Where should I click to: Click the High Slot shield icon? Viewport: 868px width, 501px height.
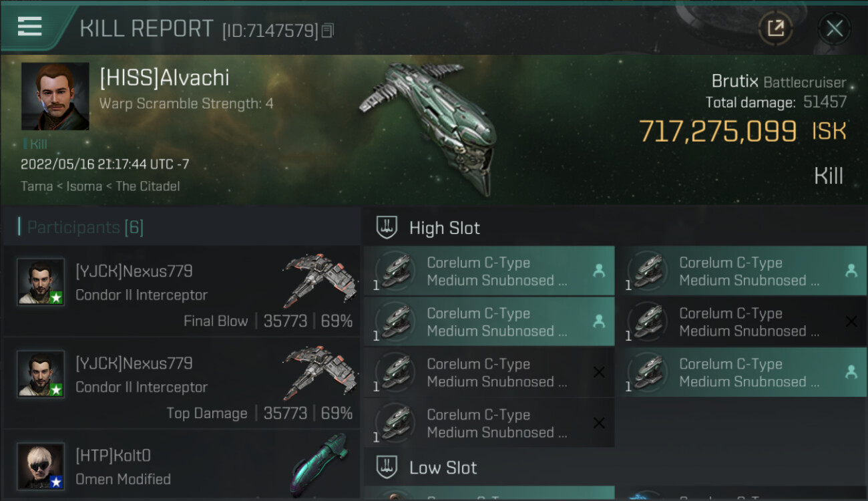[387, 228]
